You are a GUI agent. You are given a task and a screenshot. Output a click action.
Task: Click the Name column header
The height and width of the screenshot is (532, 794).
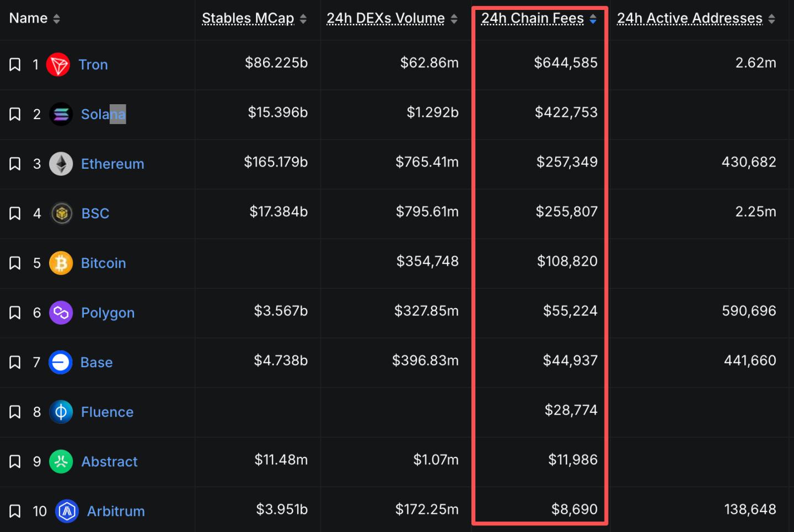[x=29, y=18]
